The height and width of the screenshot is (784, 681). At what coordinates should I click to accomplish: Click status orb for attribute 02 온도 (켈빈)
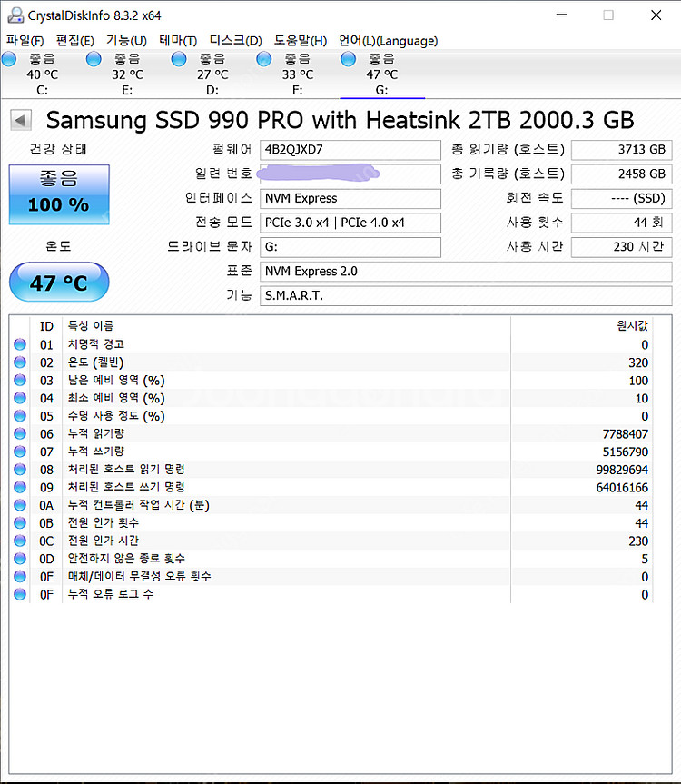(20, 362)
